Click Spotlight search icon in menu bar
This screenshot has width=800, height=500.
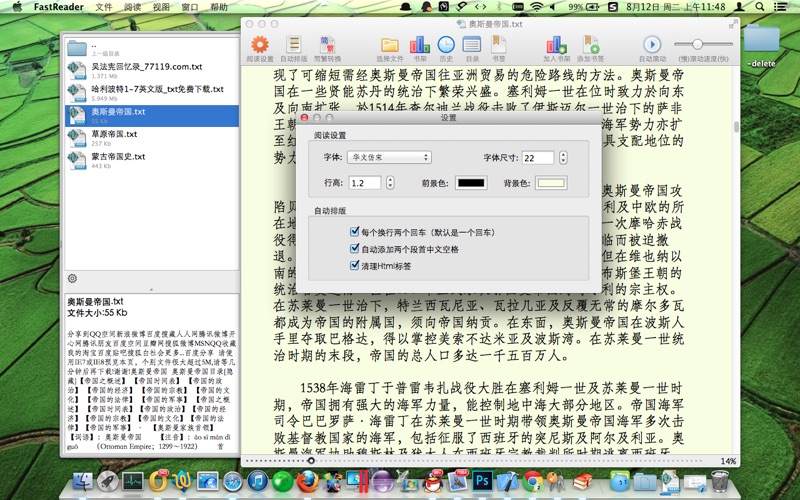coord(760,7)
